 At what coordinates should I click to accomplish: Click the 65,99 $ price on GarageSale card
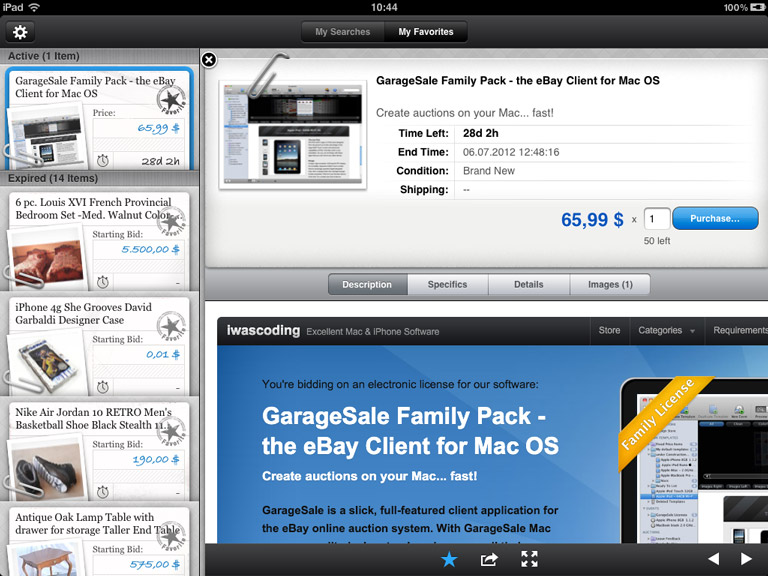click(x=158, y=128)
